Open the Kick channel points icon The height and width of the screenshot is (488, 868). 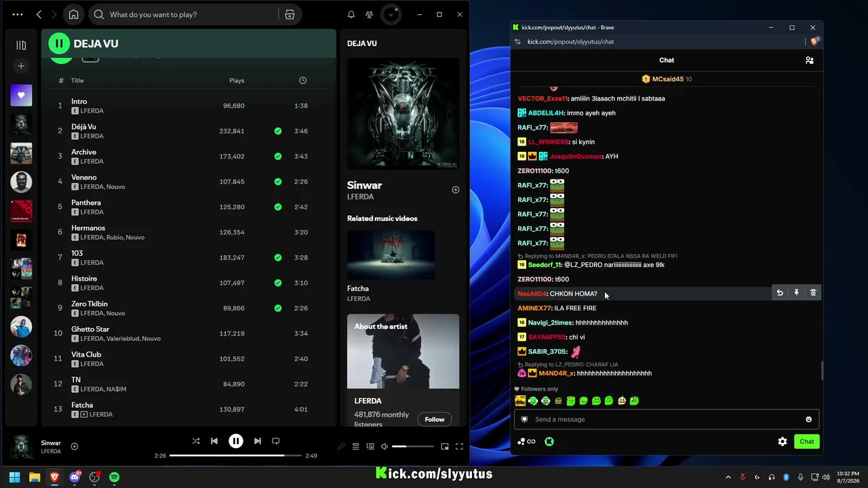549,441
